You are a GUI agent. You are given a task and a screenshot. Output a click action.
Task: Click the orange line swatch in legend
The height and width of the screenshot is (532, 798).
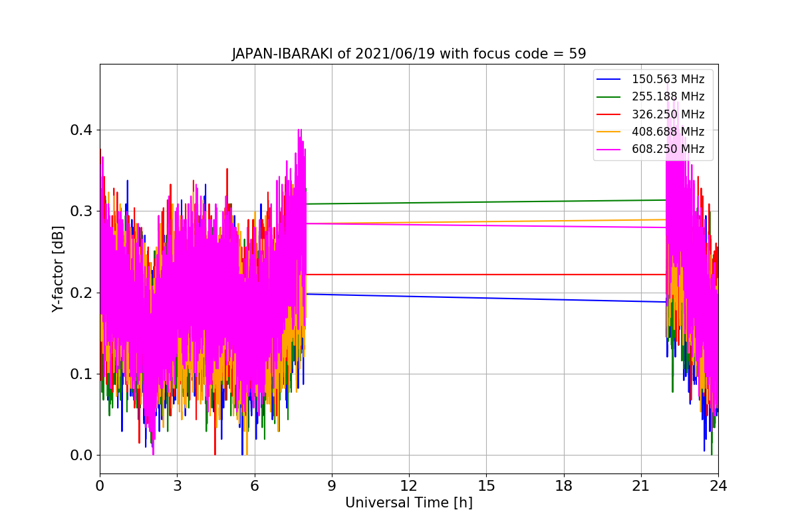point(609,132)
